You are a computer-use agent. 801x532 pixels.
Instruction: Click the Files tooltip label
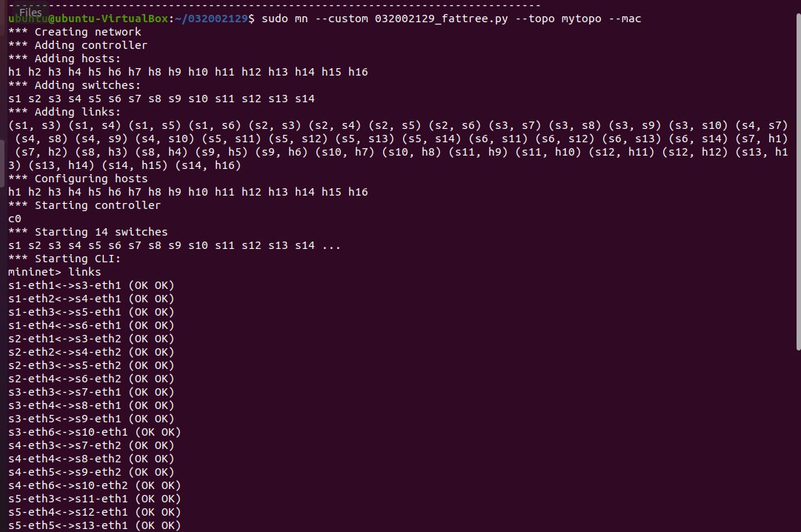coord(30,12)
